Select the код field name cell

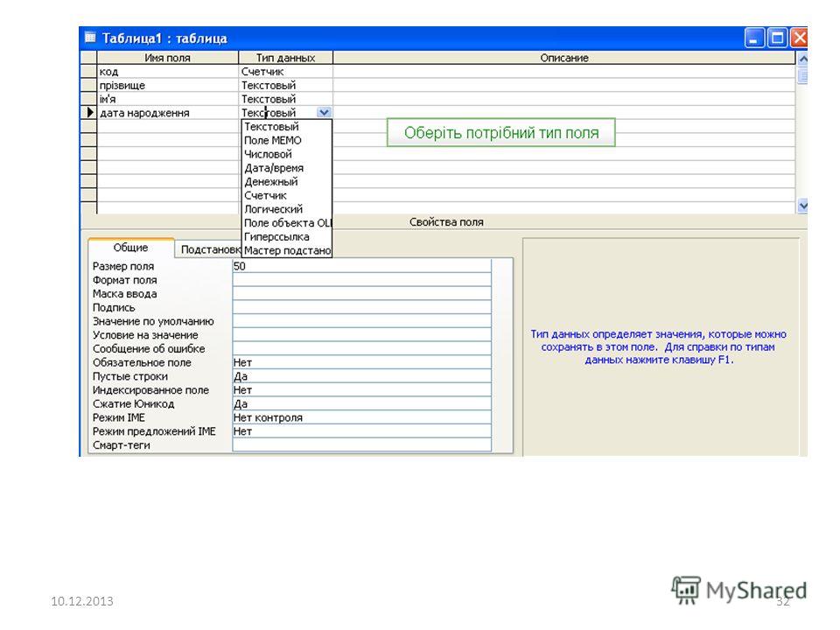168,71
